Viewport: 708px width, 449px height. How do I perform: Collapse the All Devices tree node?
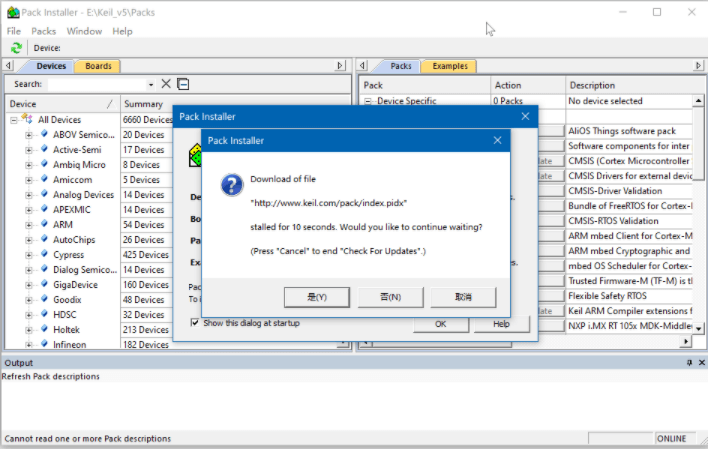pos(15,120)
